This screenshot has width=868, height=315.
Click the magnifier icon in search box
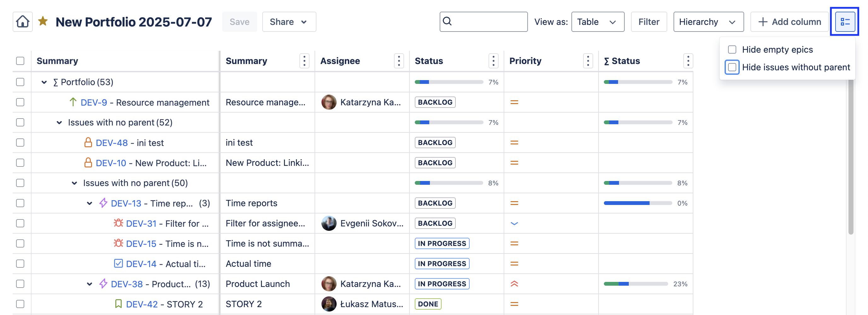tap(447, 21)
